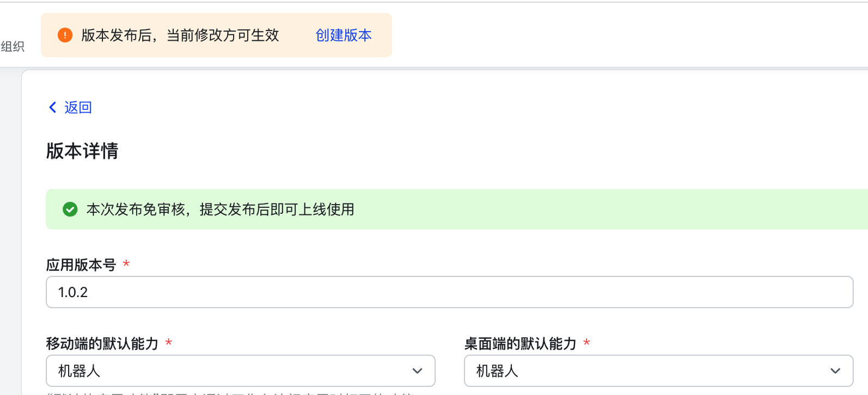The height and width of the screenshot is (395, 868).
Task: Click the chevron arrow in the 桌面端 dropdown
Action: pos(835,371)
